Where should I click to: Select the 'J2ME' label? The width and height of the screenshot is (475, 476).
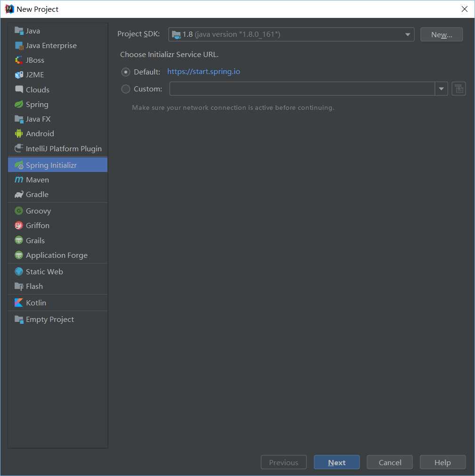coord(35,74)
